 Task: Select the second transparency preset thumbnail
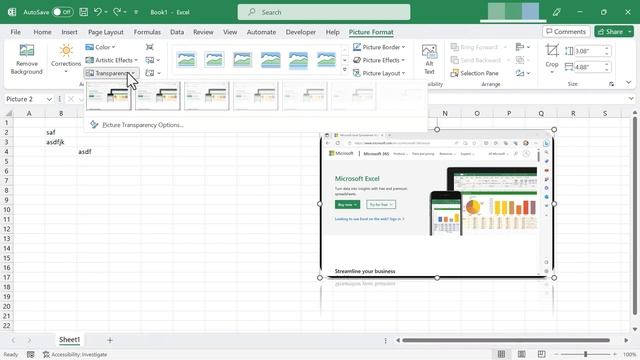158,96
